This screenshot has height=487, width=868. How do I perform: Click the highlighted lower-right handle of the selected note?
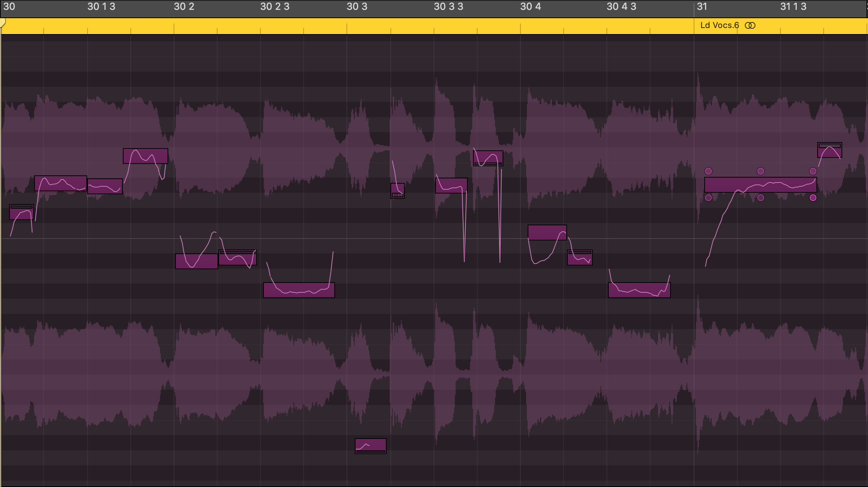point(813,198)
